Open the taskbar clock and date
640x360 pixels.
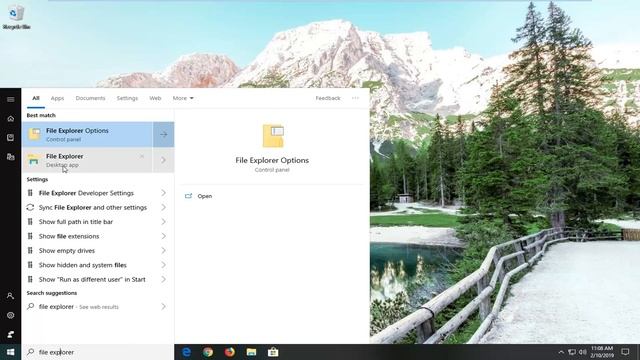click(x=602, y=352)
